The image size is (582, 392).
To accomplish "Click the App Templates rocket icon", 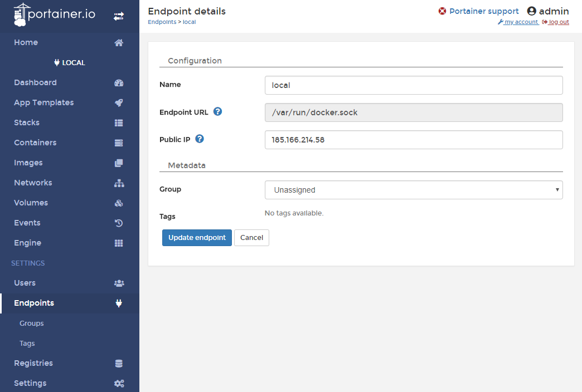I will [119, 103].
